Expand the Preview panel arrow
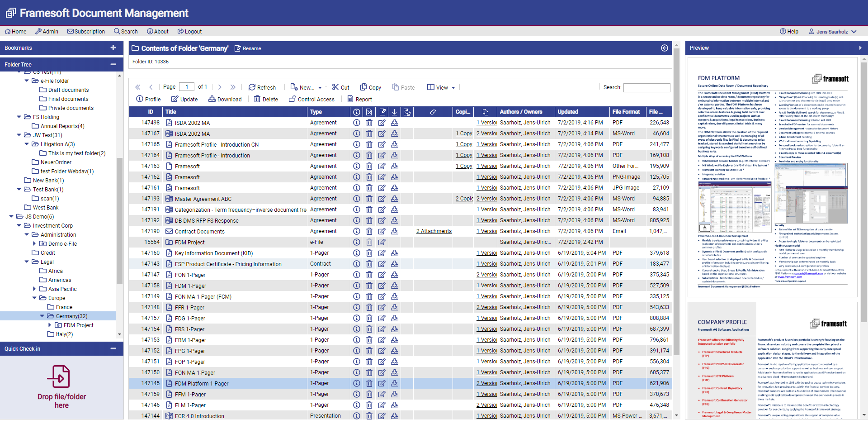Viewport: 868px width, 424px height. [x=860, y=48]
